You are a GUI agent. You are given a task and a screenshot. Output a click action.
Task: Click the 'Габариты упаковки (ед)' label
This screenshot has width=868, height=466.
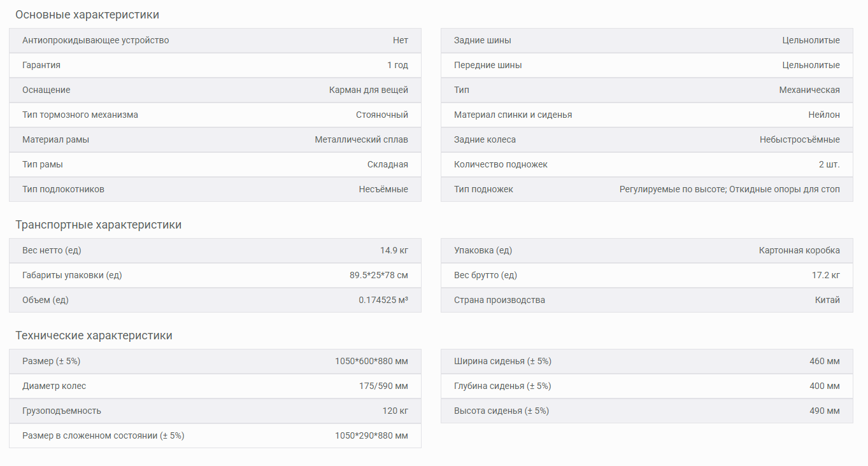[72, 275]
